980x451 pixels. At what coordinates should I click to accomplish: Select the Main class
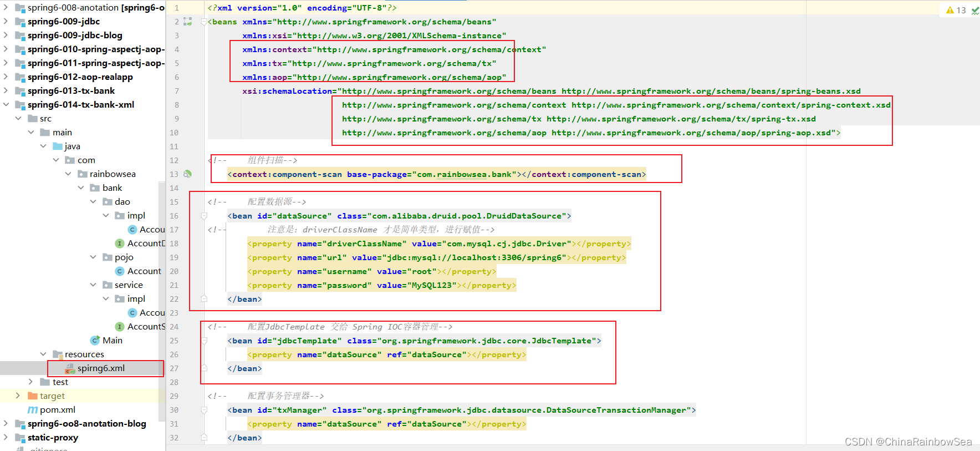click(x=113, y=341)
